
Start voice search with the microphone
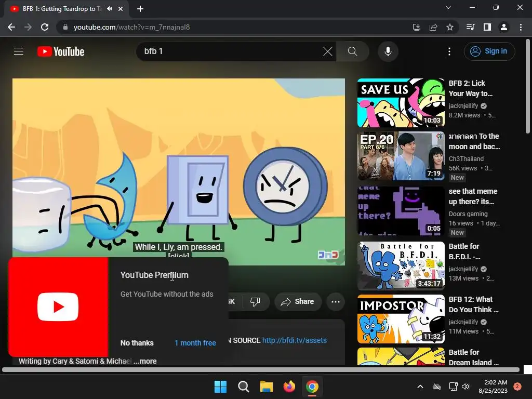[x=388, y=51]
